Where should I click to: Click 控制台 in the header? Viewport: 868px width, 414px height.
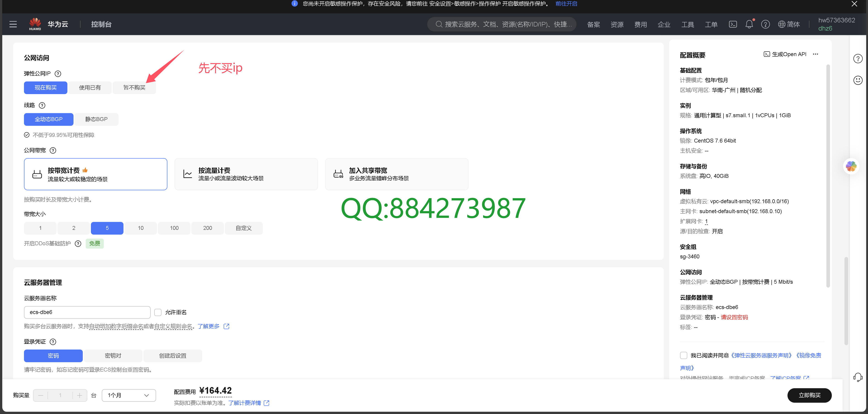(101, 24)
